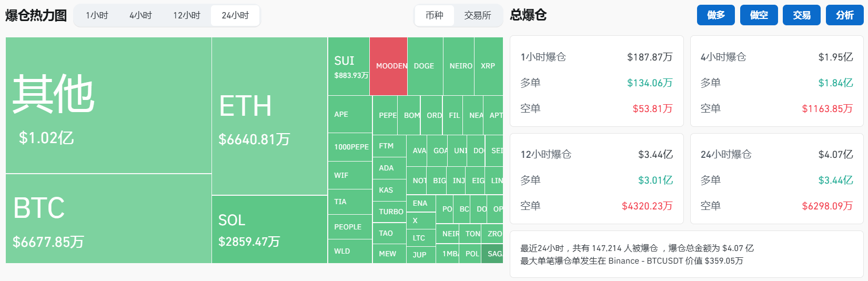Switch to the 1小时 timeframe tab
The image size is (868, 281).
[x=97, y=15]
